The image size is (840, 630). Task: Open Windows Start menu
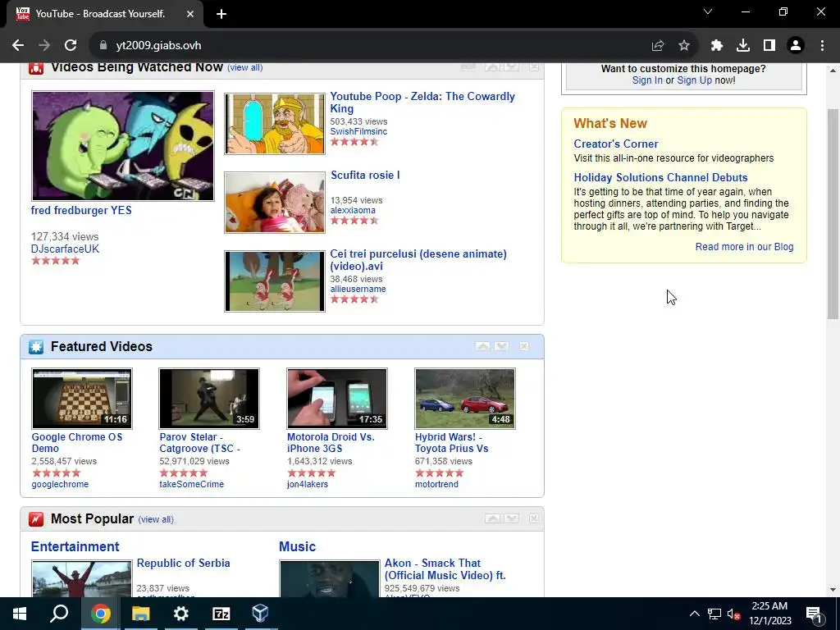tap(20, 614)
